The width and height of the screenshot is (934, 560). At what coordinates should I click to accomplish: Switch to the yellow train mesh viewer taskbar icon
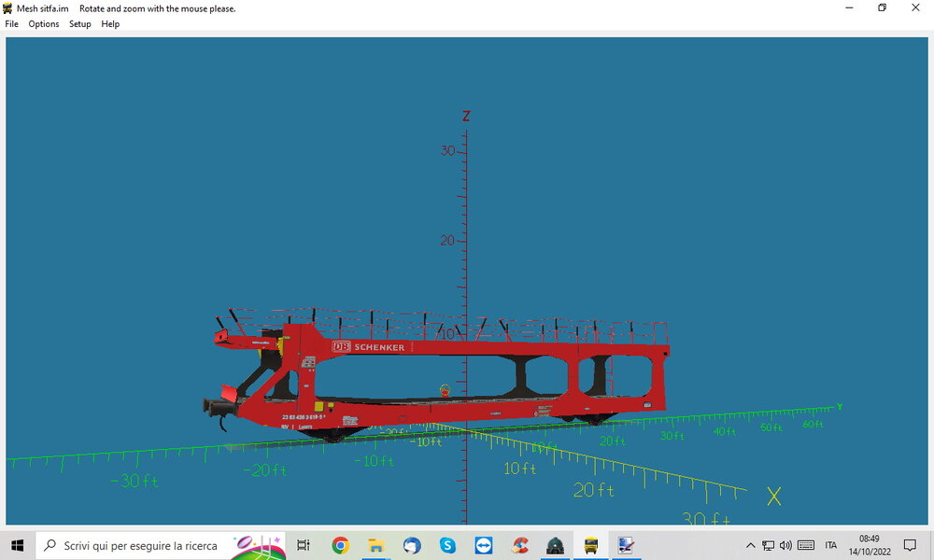coord(591,545)
